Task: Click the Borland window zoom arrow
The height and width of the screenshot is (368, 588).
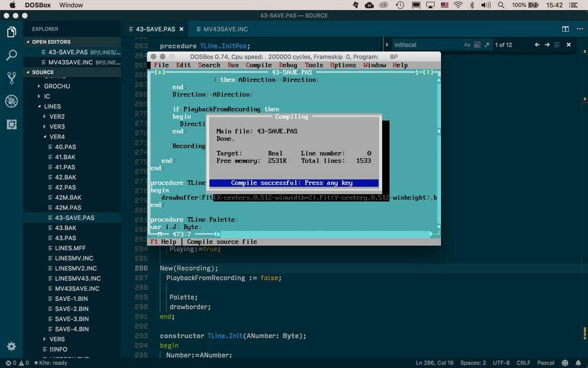Action: [428, 72]
